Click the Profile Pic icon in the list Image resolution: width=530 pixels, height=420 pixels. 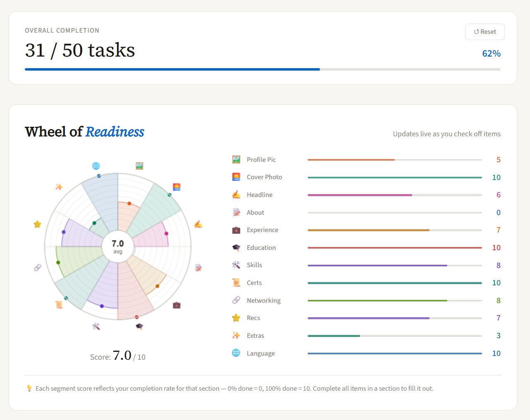(236, 159)
